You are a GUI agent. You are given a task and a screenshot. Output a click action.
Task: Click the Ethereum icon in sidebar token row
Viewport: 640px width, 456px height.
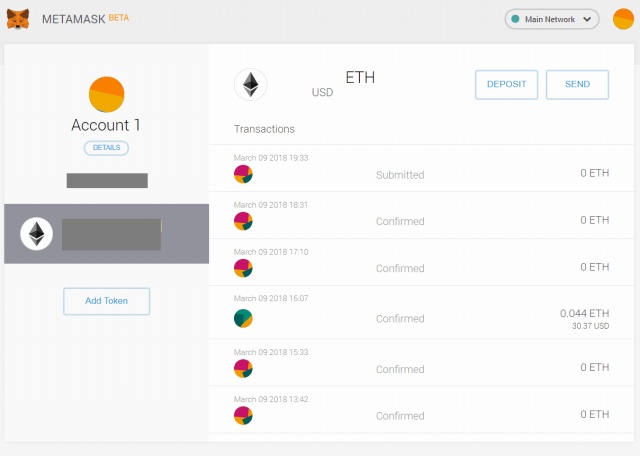[36, 234]
